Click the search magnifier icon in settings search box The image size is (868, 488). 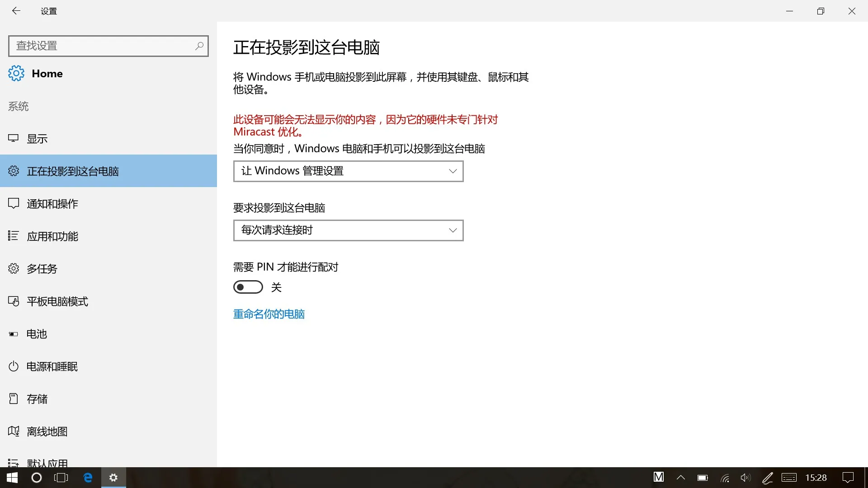pos(199,46)
